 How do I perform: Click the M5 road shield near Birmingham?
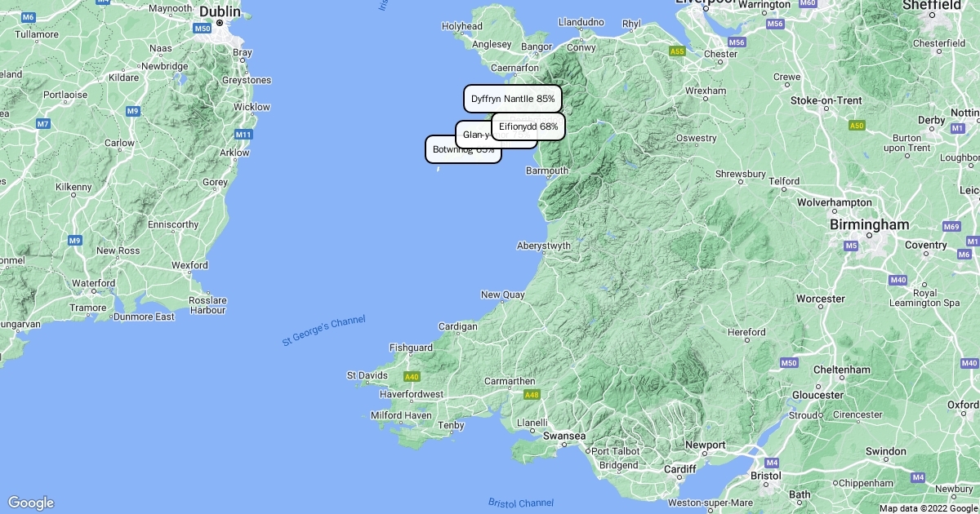coord(852,245)
